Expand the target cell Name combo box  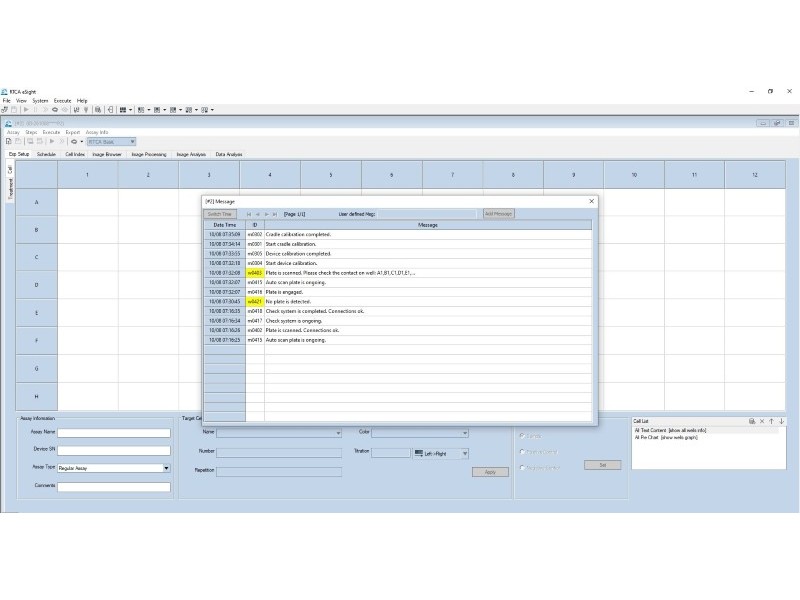click(338, 433)
